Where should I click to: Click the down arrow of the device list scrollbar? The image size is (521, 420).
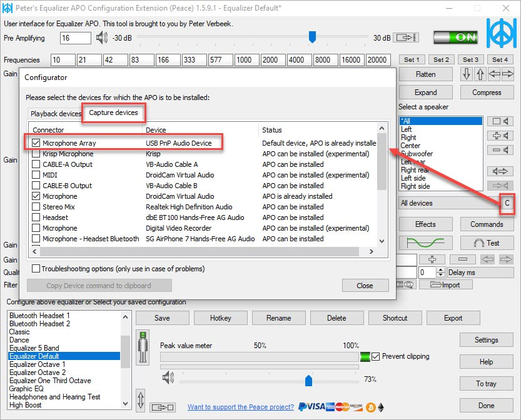click(382, 241)
